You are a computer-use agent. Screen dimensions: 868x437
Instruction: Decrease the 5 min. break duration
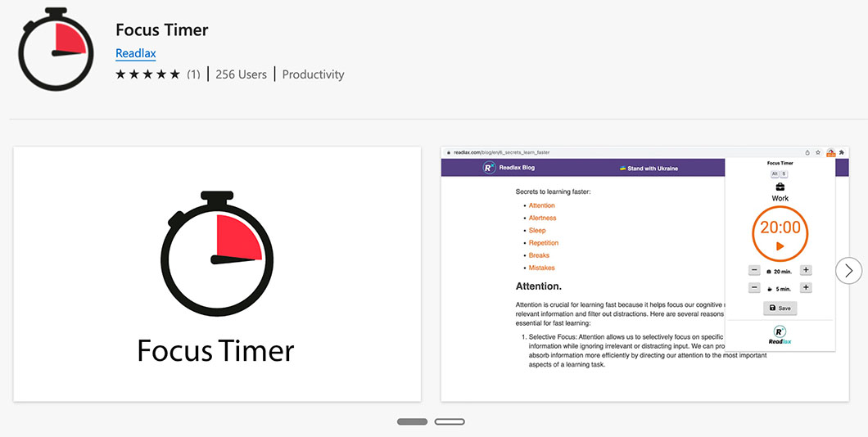[x=754, y=288]
